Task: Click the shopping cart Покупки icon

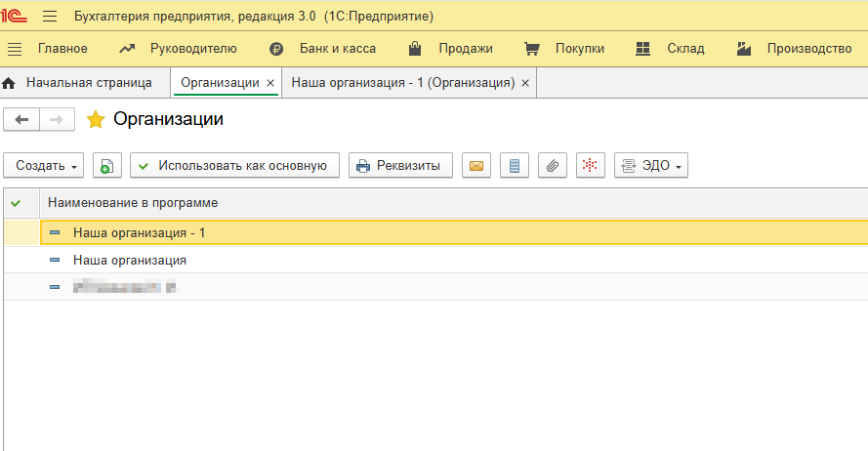Action: tap(531, 49)
